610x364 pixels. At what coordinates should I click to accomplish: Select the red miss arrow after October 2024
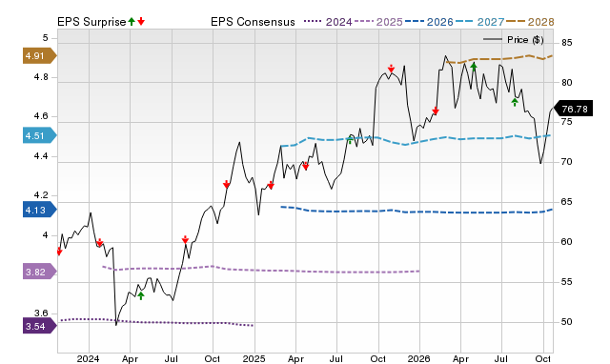coord(227,184)
